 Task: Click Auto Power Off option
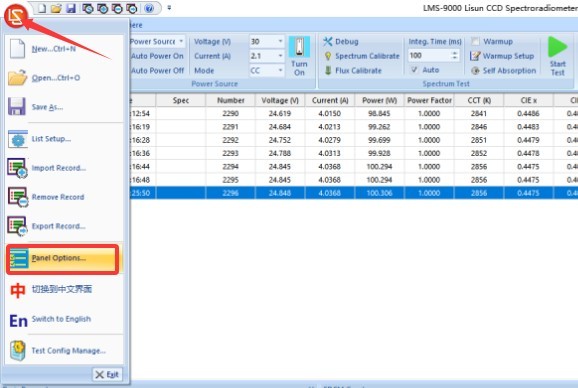(157, 70)
